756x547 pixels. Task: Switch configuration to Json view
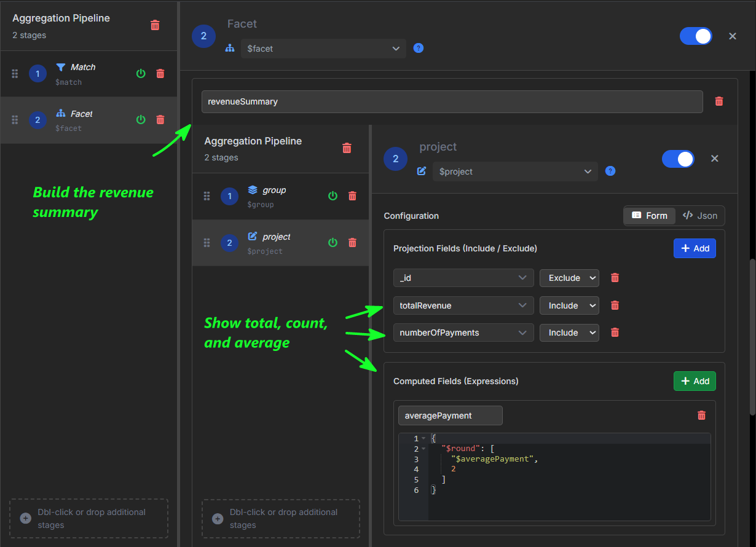click(x=700, y=216)
